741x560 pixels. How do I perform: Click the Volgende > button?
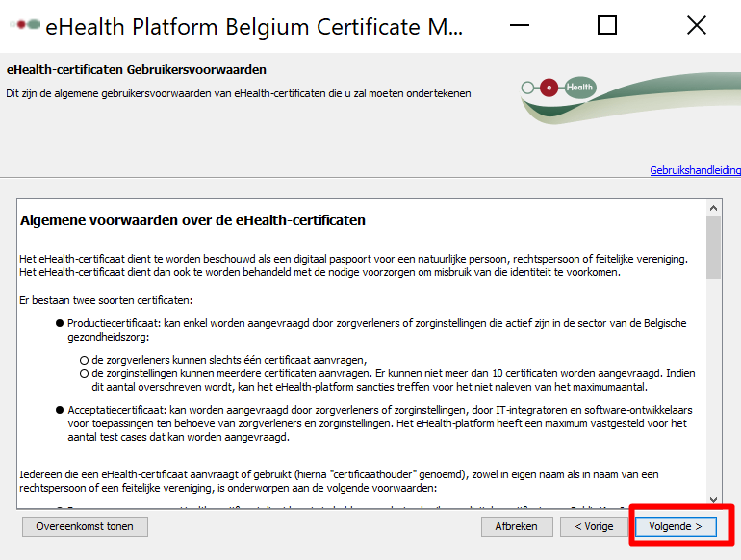coord(676,526)
